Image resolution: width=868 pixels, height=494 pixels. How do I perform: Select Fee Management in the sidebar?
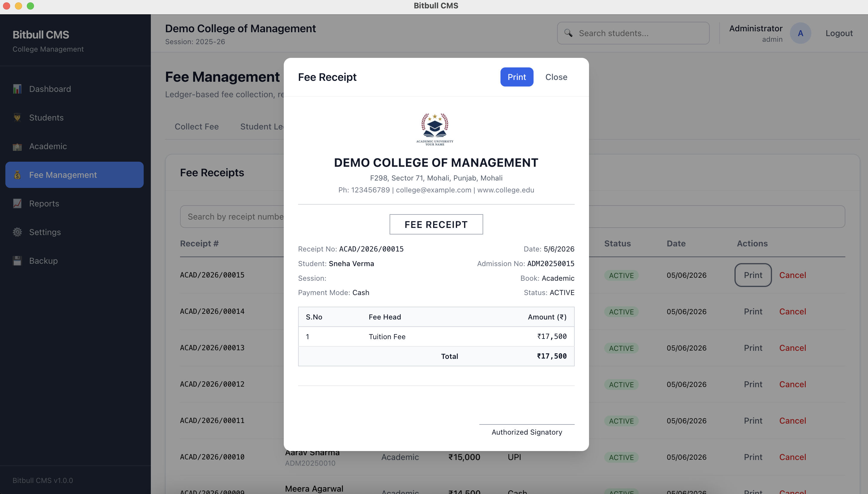(75, 175)
